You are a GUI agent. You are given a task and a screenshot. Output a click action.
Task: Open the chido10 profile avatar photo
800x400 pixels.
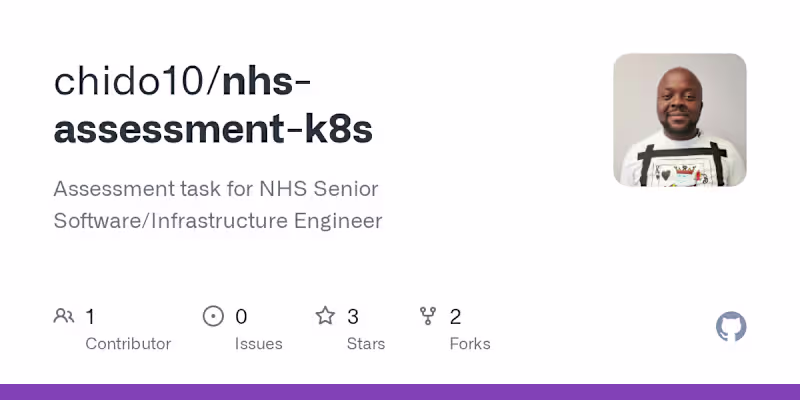pos(680,120)
